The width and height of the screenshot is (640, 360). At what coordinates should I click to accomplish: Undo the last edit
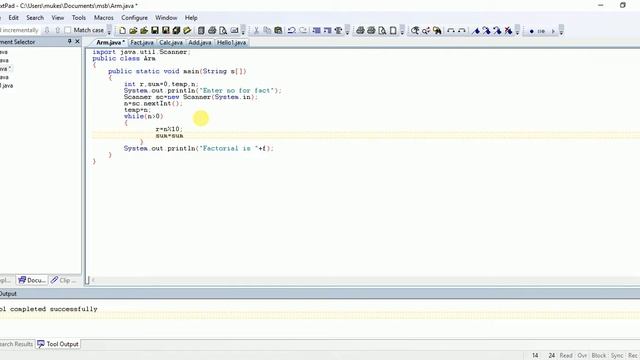coord(291,31)
